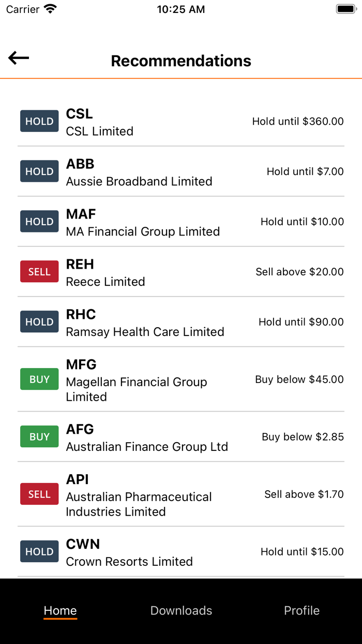This screenshot has width=362, height=644.
Task: Tap the BUY badge beside MFG
Action: 39,379
